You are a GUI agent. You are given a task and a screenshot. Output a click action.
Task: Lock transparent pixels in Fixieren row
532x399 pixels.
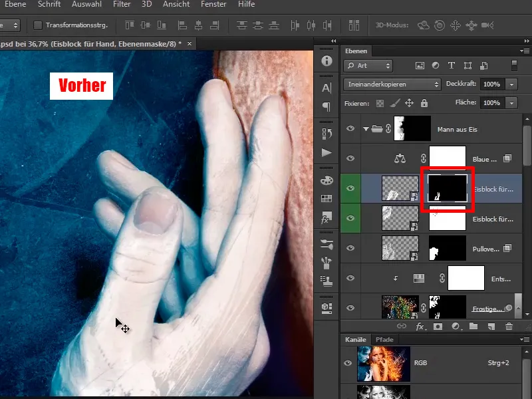tap(380, 103)
